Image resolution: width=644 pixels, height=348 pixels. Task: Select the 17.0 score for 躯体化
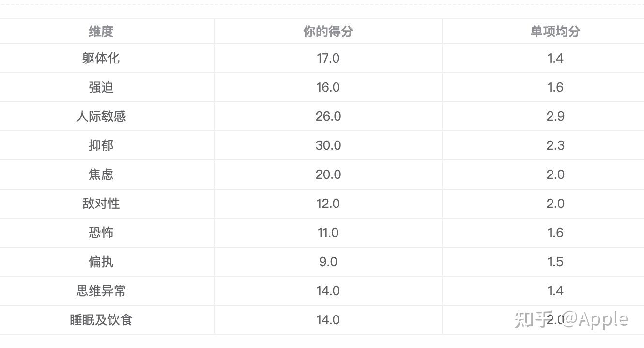click(x=328, y=58)
